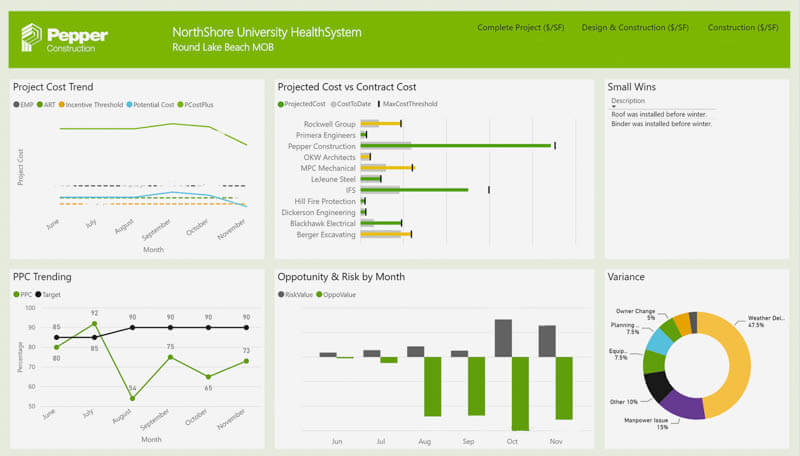This screenshot has width=800, height=456.
Task: Select the black Other 10% donut segment
Action: point(657,386)
